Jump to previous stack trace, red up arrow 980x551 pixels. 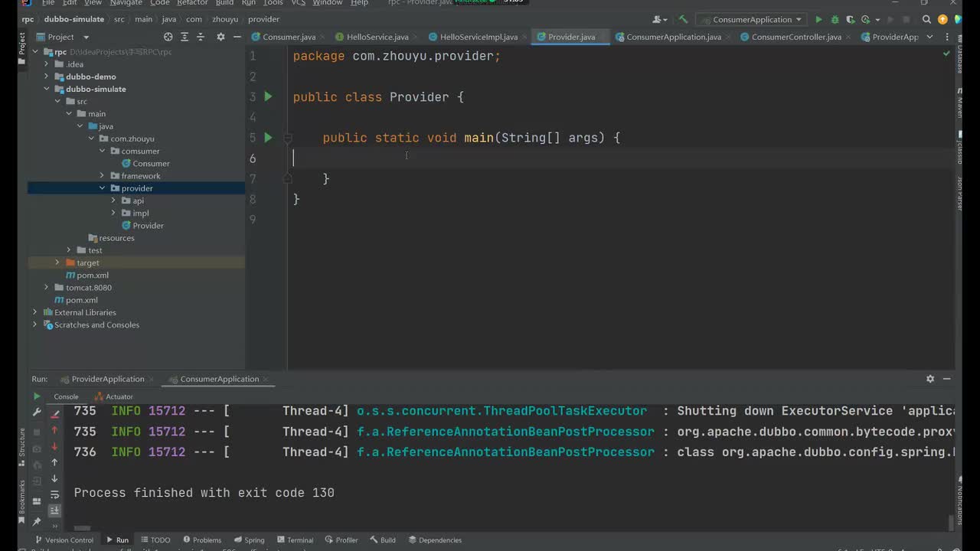click(x=54, y=430)
